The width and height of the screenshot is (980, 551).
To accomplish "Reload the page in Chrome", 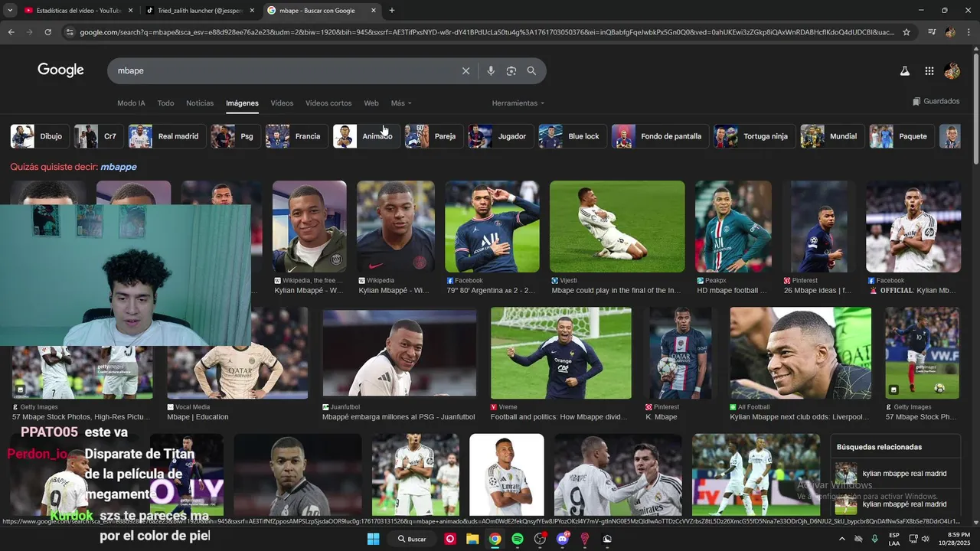I will [x=47, y=32].
